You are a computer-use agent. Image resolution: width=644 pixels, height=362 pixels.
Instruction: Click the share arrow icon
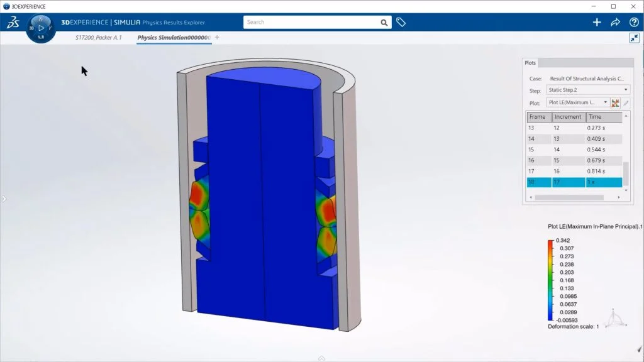[615, 23]
